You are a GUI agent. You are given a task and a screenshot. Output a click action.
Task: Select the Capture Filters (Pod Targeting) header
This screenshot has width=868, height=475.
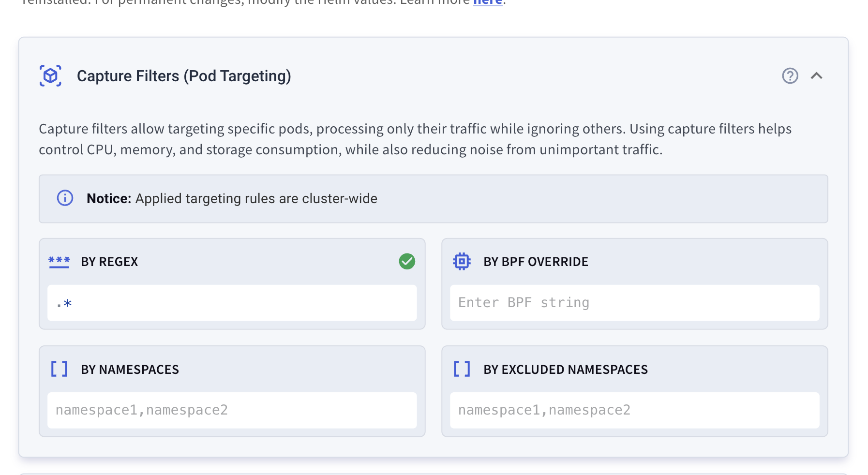183,75
